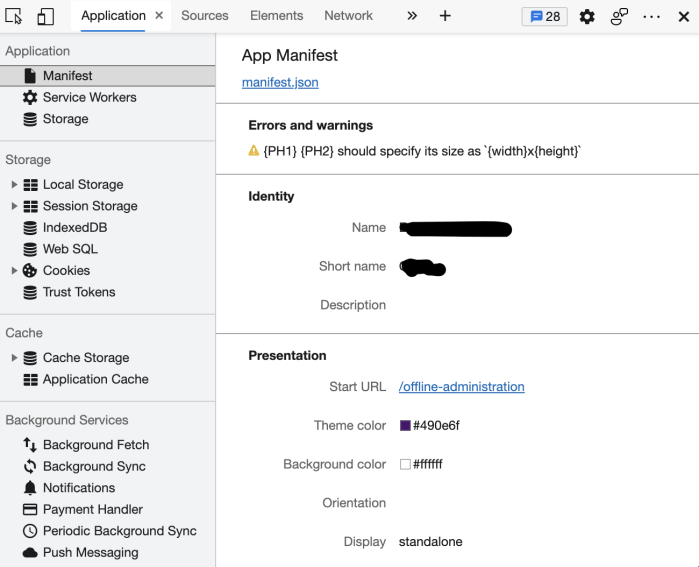
Task: Select Trust Tokens in the sidebar
Action: pos(78,292)
